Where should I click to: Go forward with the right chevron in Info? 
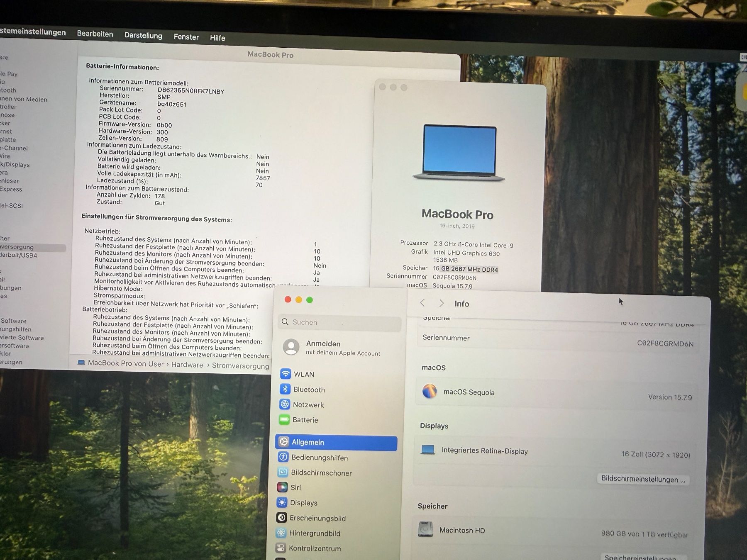pos(442,303)
